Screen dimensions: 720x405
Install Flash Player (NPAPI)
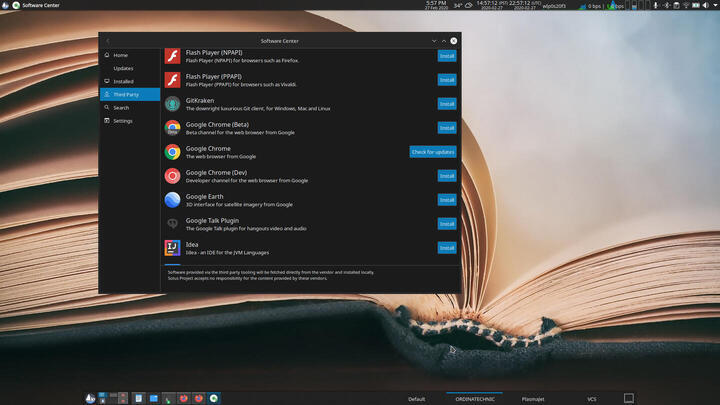coord(447,56)
